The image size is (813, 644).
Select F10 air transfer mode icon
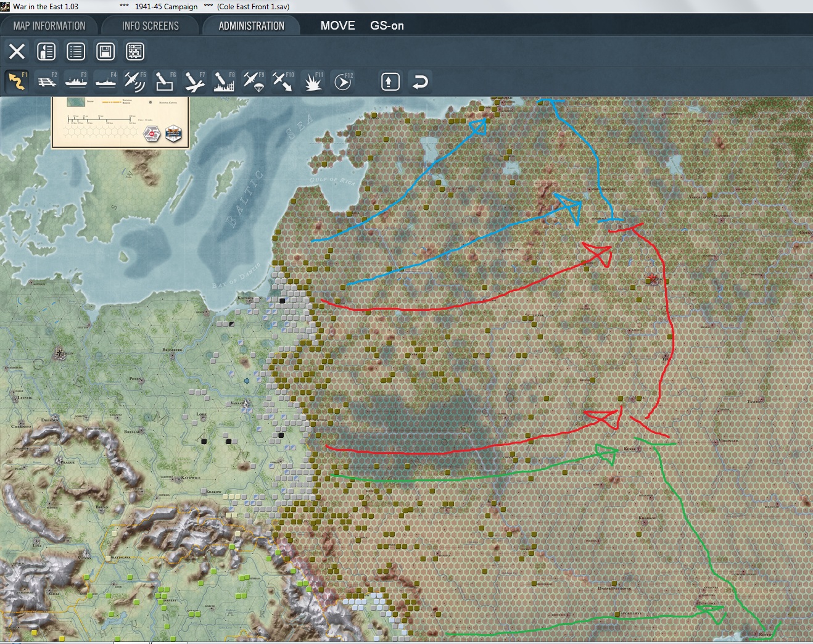[x=284, y=81]
